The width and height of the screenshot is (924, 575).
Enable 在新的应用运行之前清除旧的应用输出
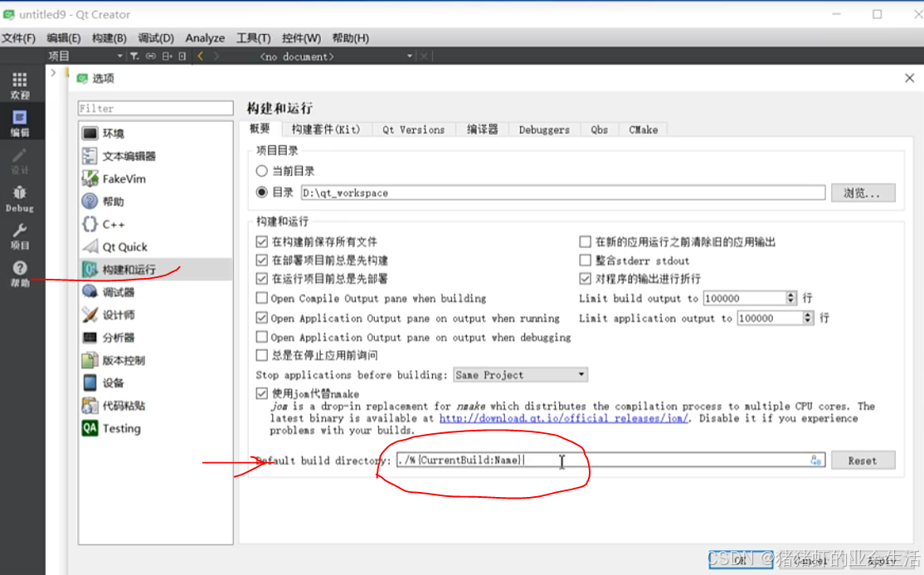tap(585, 241)
